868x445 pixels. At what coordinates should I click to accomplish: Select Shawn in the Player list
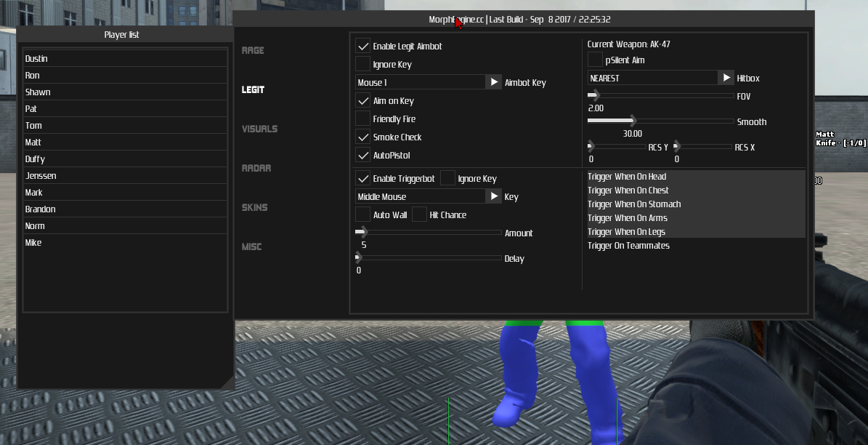125,92
